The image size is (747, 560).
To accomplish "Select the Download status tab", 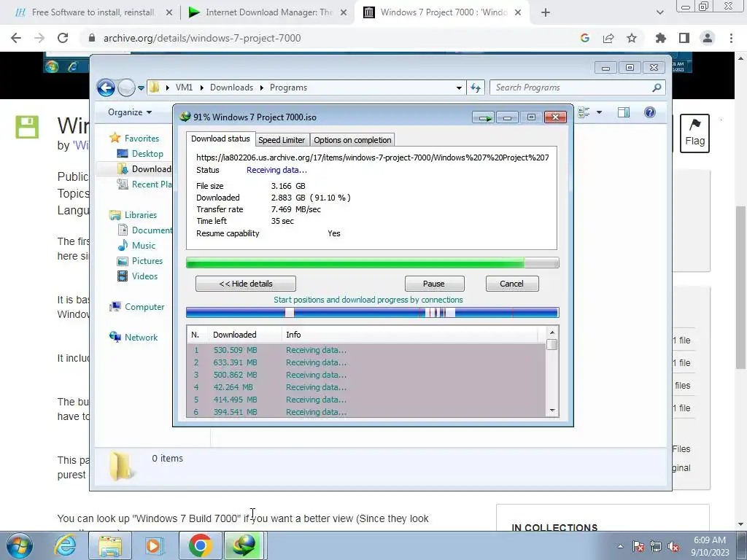I will click(x=220, y=139).
